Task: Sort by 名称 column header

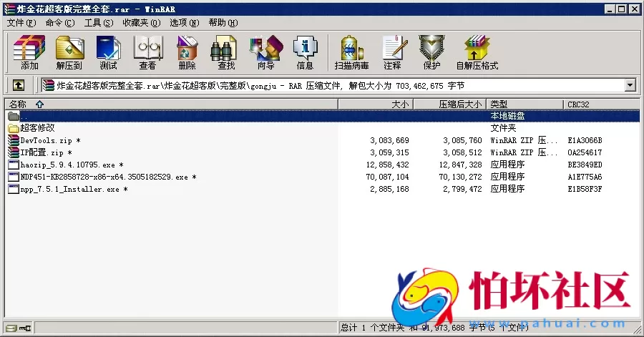Action: (171, 104)
